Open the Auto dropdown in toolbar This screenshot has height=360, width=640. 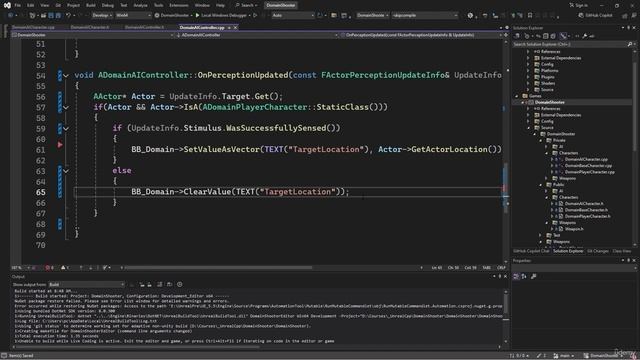pyautogui.click(x=293, y=16)
